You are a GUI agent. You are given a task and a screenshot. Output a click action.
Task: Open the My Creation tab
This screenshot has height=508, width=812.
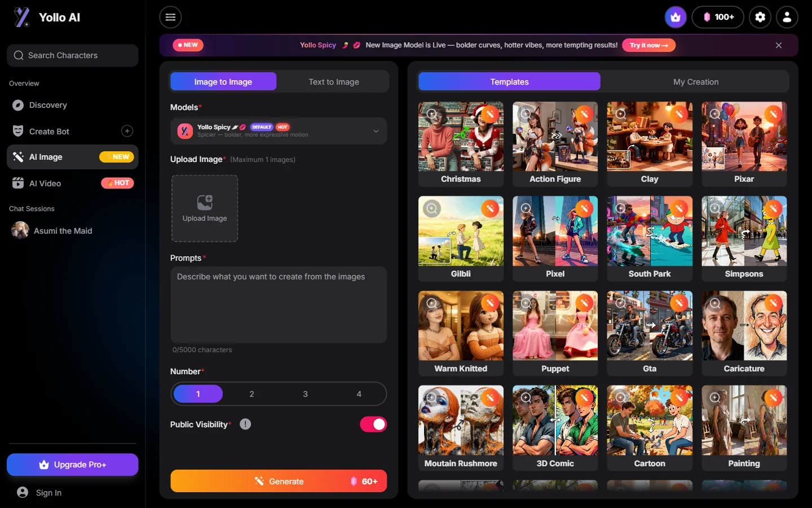point(696,81)
